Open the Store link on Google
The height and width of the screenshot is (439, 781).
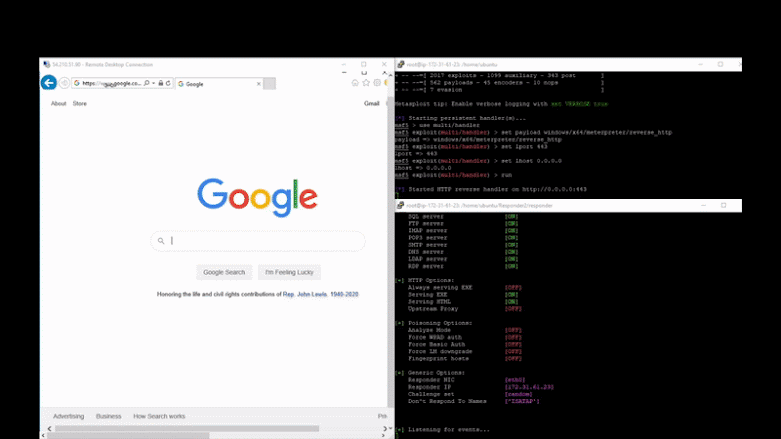tap(80, 104)
